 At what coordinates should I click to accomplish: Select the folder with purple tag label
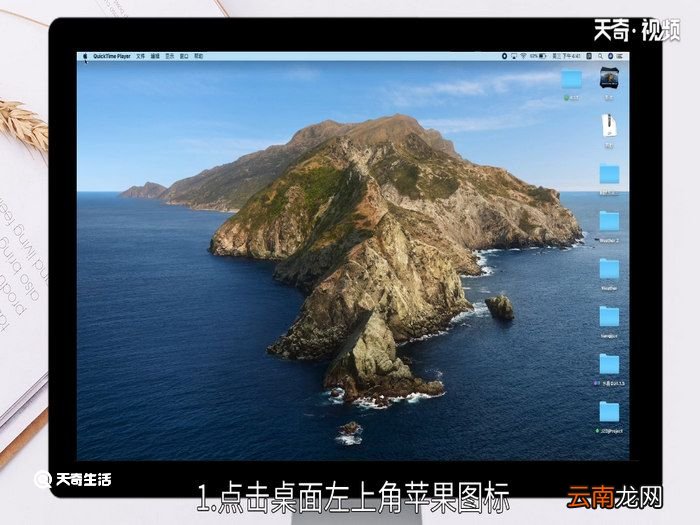609,364
